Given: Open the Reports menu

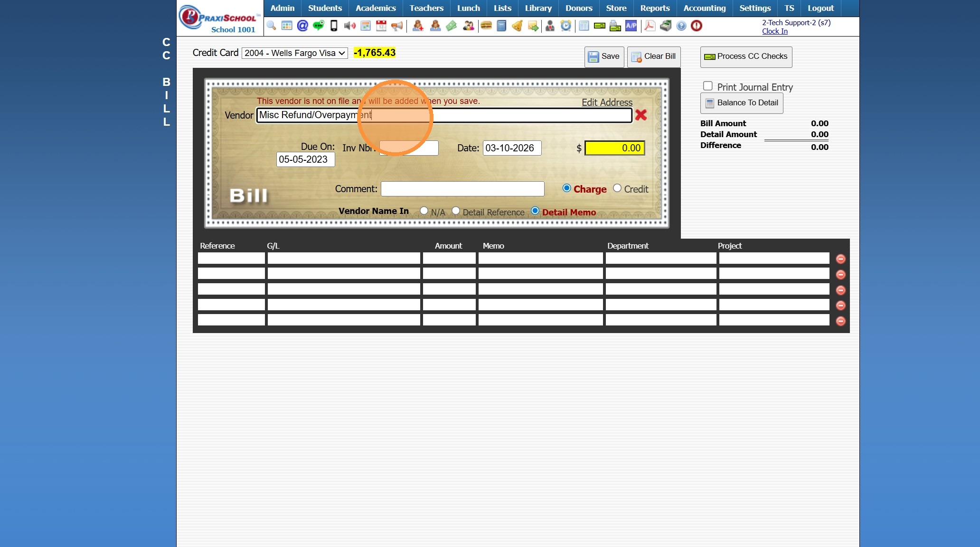Looking at the screenshot, I should (654, 8).
